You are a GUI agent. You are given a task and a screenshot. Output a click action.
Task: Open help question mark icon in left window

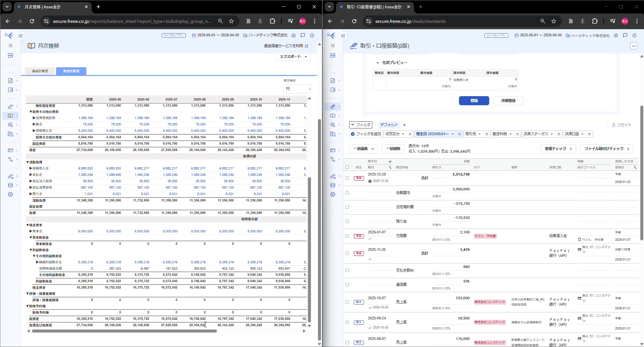312,35
